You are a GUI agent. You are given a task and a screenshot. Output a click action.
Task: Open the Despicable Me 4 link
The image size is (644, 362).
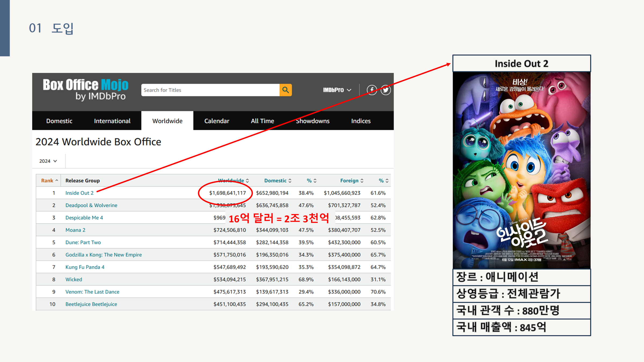pyautogui.click(x=84, y=217)
